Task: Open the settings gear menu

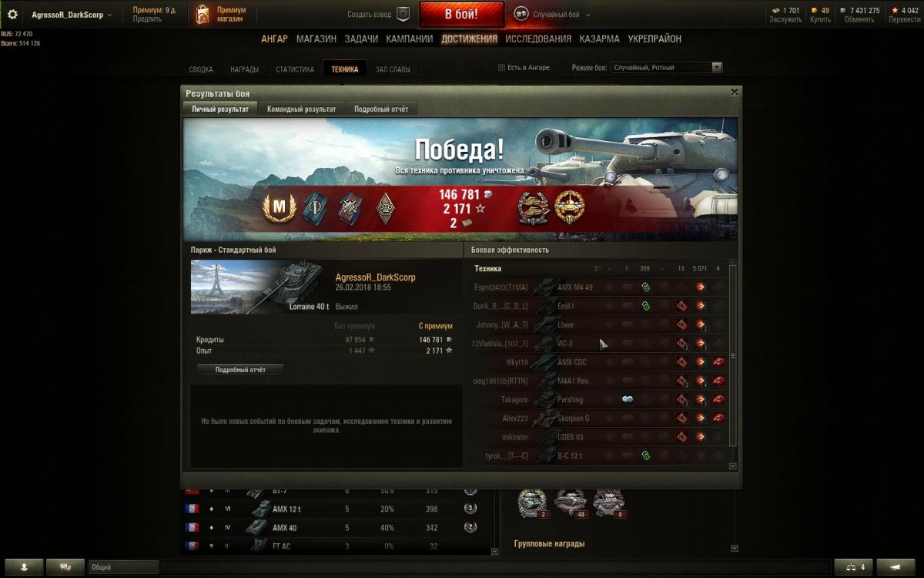Action: [x=12, y=15]
